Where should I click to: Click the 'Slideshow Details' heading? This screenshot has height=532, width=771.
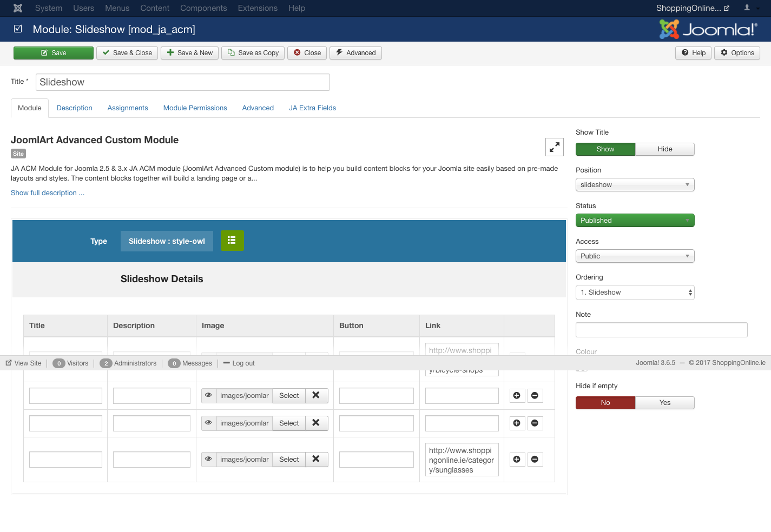(x=162, y=279)
